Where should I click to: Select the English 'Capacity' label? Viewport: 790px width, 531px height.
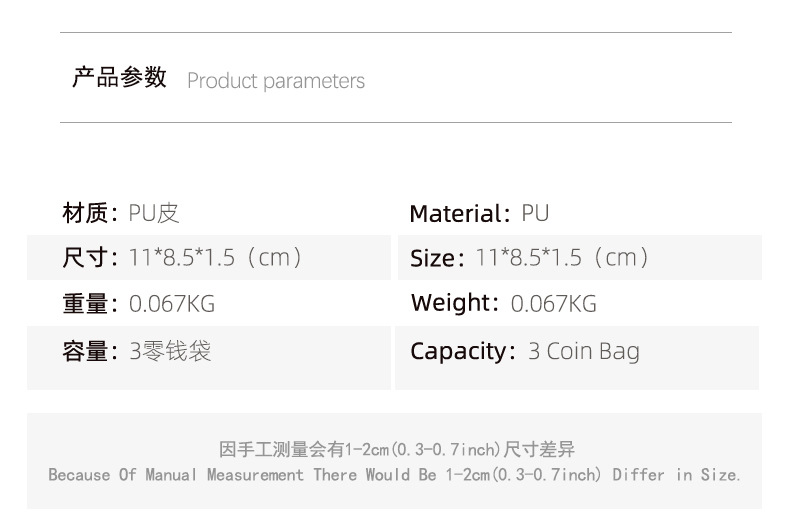462,351
